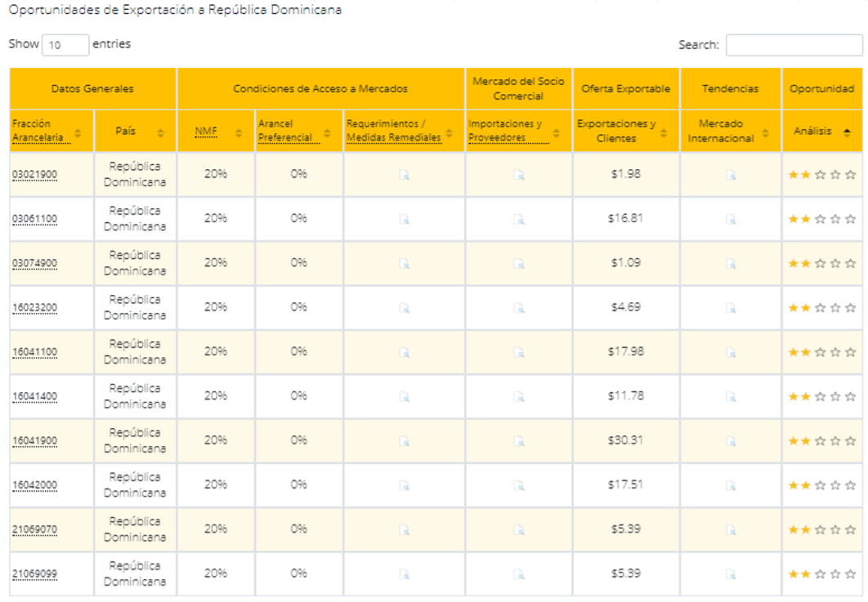Open international market icon for 21069099
Screen dimensions: 868x602
(732, 573)
